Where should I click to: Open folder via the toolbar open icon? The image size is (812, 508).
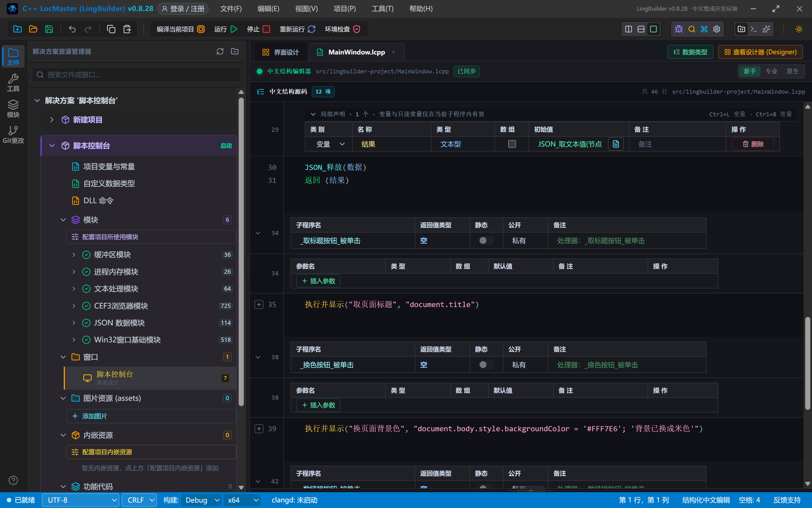[x=33, y=29]
